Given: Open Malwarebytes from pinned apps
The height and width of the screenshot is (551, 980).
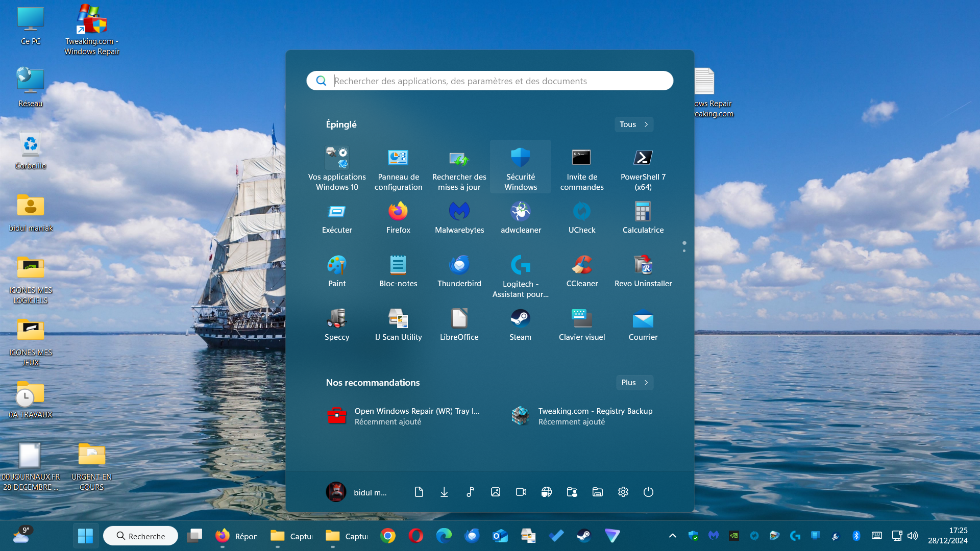Looking at the screenshot, I should pos(459,217).
